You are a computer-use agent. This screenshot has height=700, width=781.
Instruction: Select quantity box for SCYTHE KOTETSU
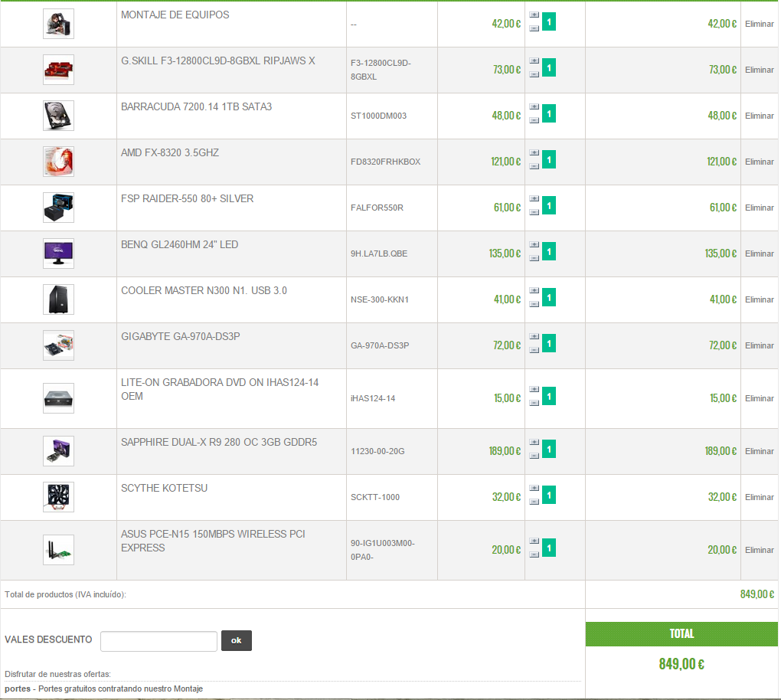pyautogui.click(x=549, y=495)
